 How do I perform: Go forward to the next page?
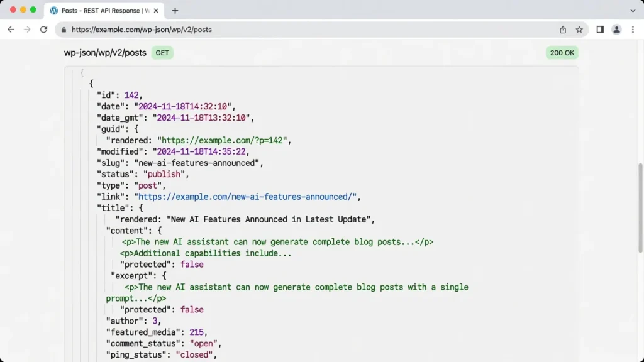point(27,30)
